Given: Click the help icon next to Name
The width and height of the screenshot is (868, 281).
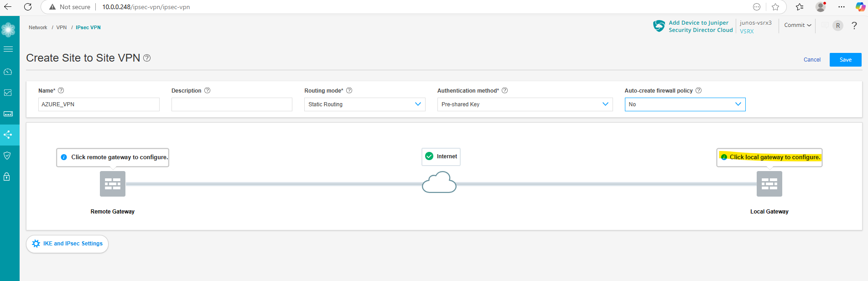Looking at the screenshot, I should click(x=61, y=90).
